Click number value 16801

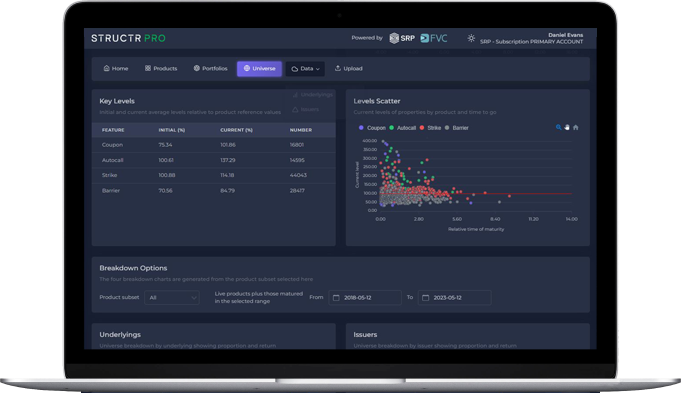(297, 145)
